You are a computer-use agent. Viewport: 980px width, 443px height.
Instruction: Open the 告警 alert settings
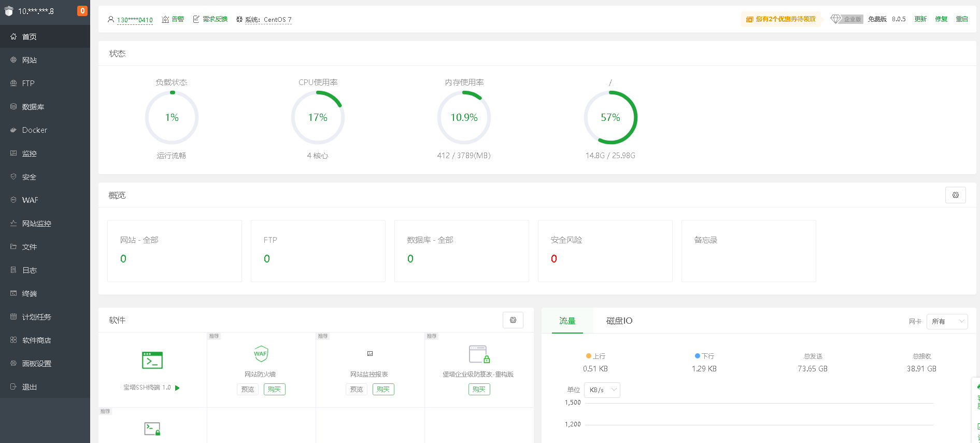tap(173, 19)
